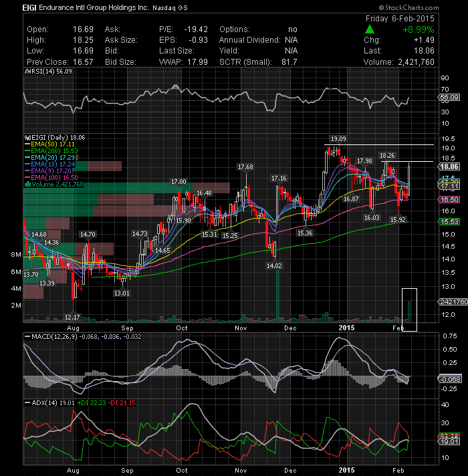
Task: Click the EMA(9) 17.20 legend entry
Action: pyautogui.click(x=48, y=171)
